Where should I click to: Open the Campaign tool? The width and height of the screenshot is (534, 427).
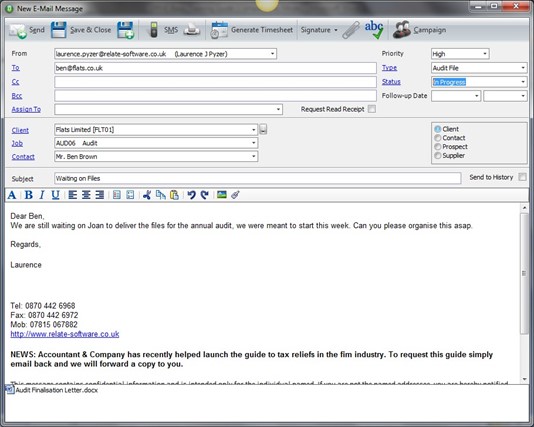tap(419, 30)
